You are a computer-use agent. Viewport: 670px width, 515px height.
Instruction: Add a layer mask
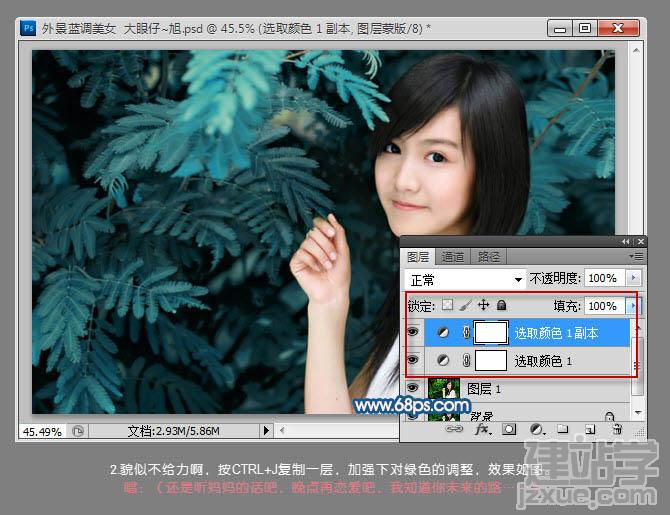click(509, 429)
